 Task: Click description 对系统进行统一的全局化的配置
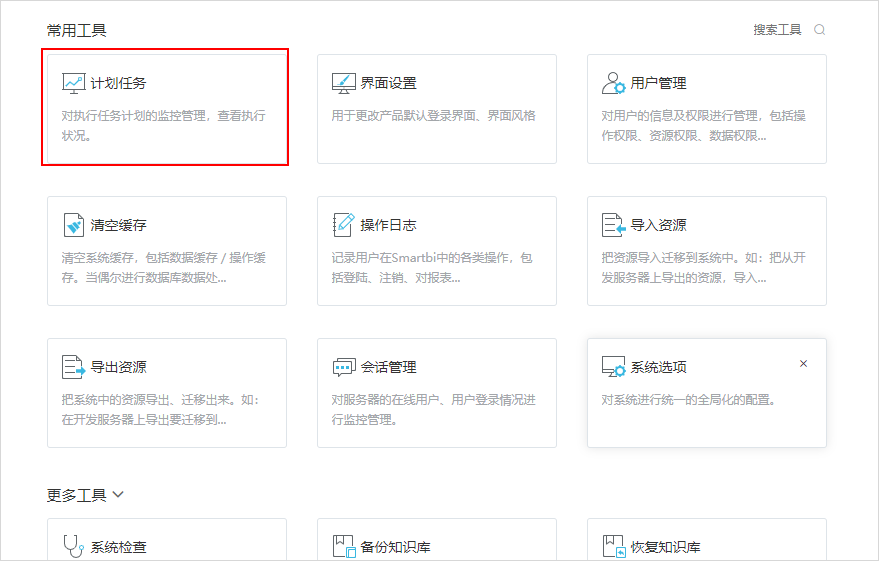(x=688, y=400)
